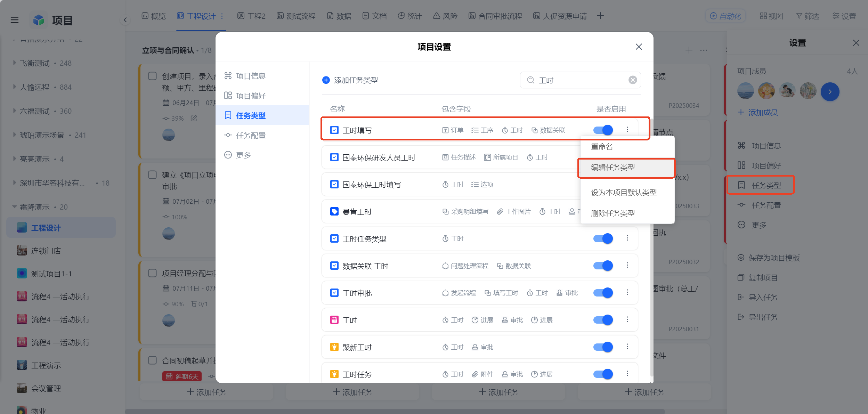Click the edit icon next to 39% progress
Viewport: 868px width, 414px height.
194,118
